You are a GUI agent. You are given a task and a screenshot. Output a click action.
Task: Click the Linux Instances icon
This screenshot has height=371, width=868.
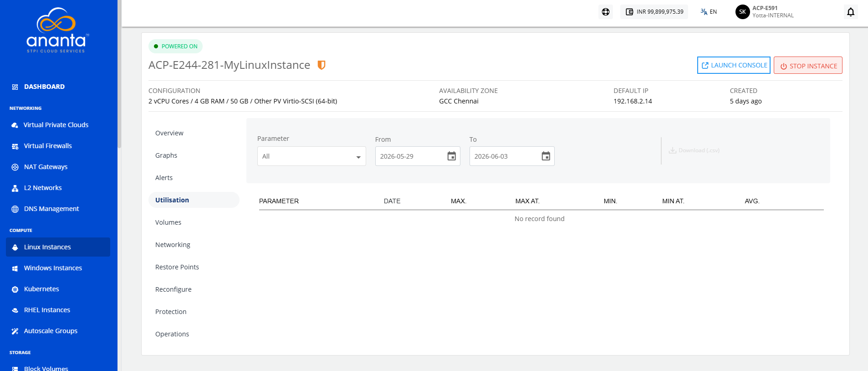click(x=15, y=247)
